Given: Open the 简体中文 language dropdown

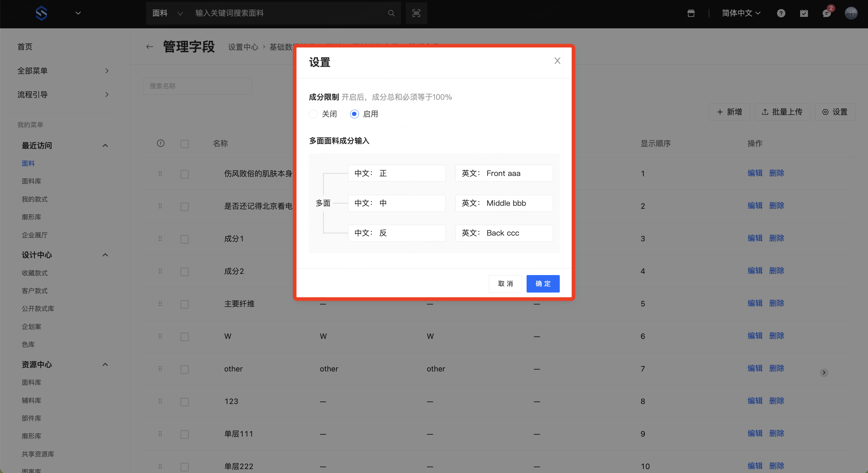Looking at the screenshot, I should pos(741,13).
